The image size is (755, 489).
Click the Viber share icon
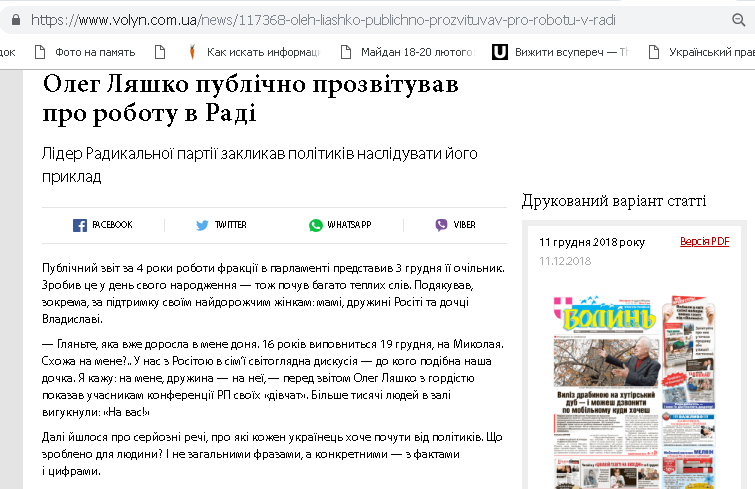pos(441,225)
